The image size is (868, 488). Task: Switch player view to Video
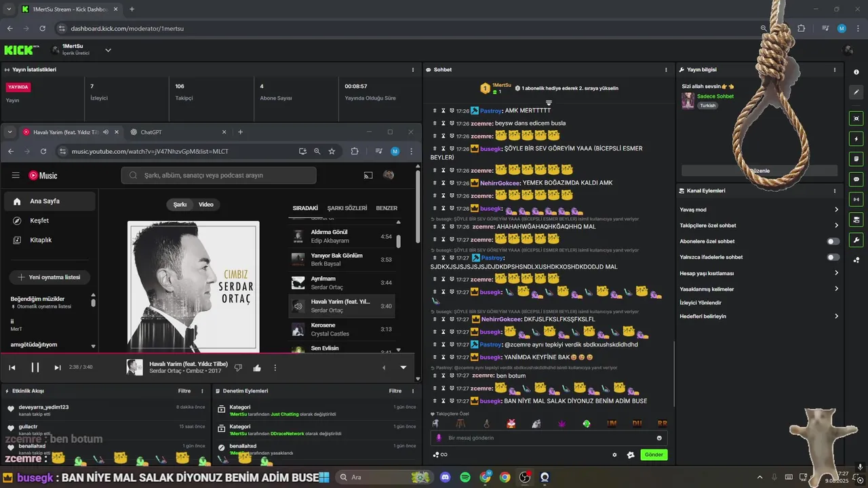[206, 205]
